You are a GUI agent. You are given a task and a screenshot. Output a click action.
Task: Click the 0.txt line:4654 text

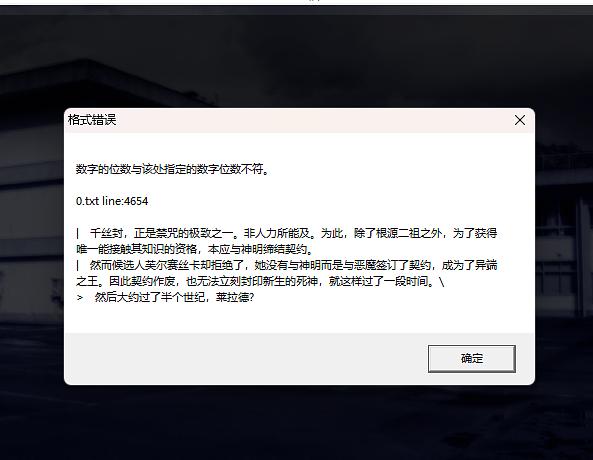pos(112,201)
